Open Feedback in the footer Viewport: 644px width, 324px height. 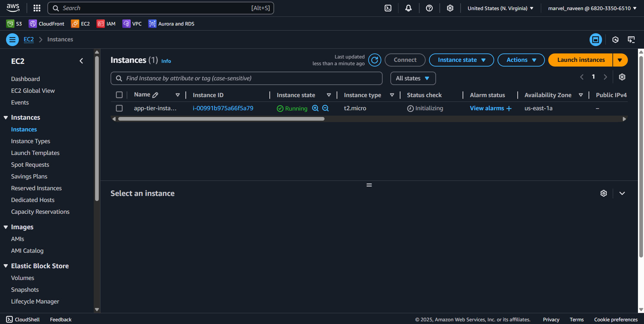pyautogui.click(x=61, y=319)
